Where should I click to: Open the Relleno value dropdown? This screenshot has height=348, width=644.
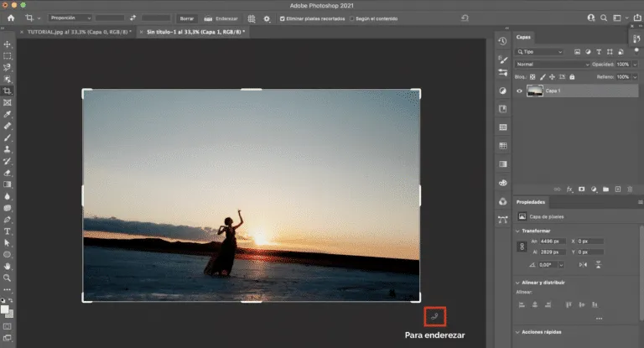coord(635,77)
